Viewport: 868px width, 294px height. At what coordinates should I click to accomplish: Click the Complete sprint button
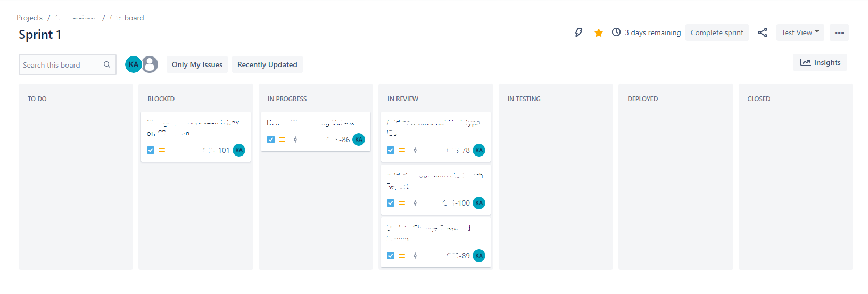click(x=717, y=32)
